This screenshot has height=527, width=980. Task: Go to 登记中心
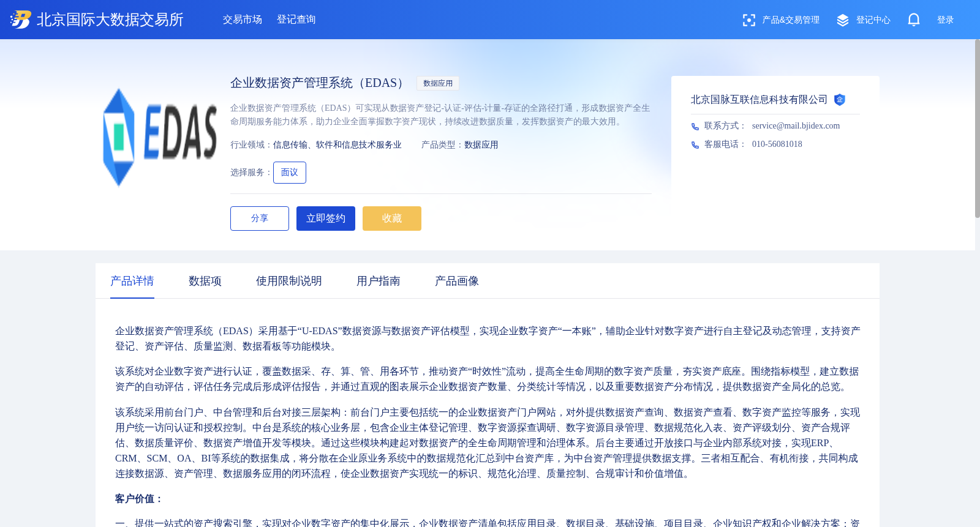(873, 20)
